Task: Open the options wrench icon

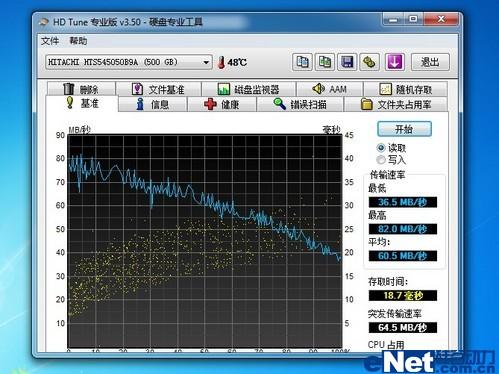Action: point(369,62)
